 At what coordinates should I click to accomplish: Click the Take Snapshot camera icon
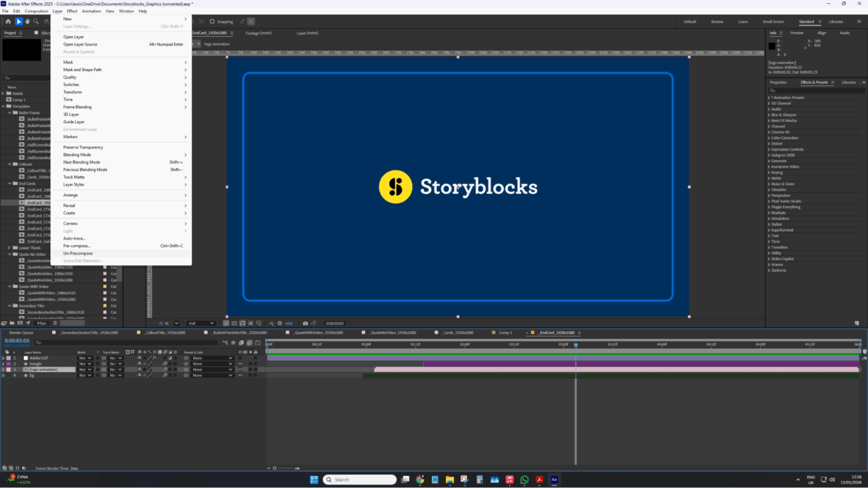305,323
